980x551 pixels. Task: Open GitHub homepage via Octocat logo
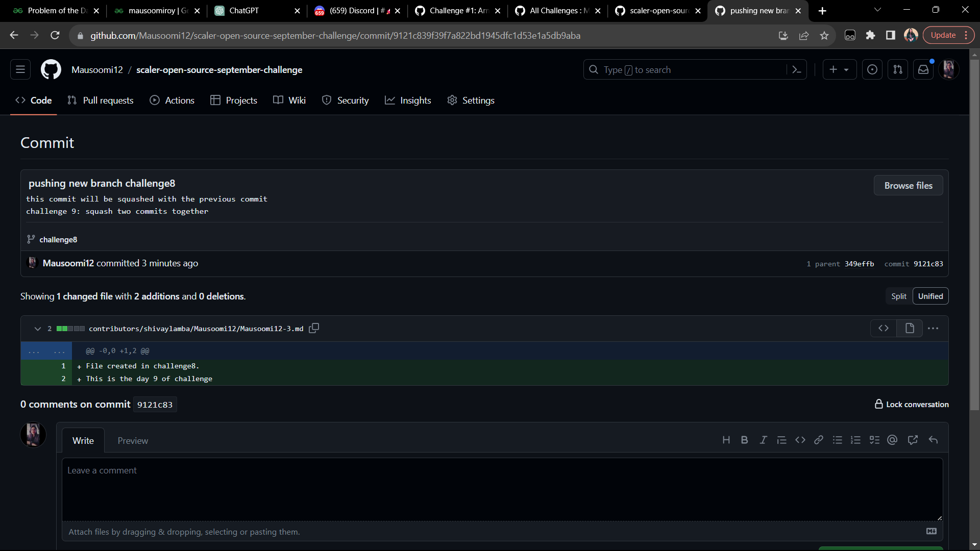51,70
